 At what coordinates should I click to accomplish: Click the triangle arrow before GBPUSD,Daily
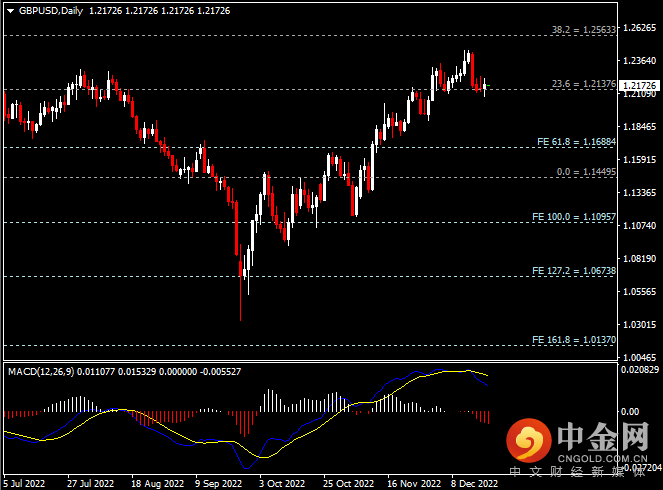pyautogui.click(x=10, y=9)
